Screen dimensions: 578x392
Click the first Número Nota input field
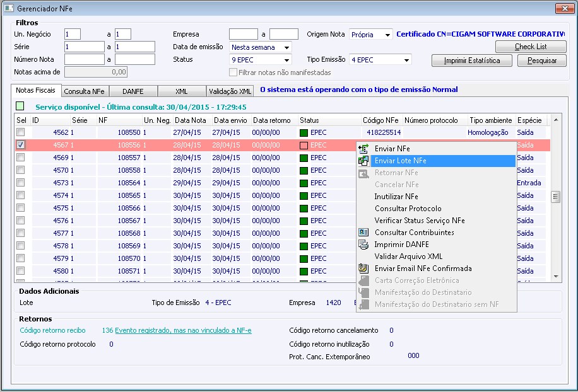[85, 59]
